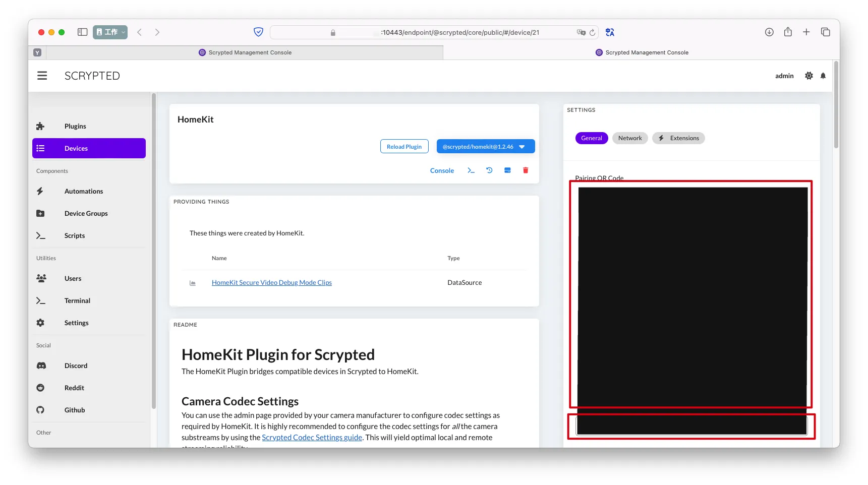Screen dimensions: 868x485
Task: Click the DataSource type cell
Action: [465, 282]
